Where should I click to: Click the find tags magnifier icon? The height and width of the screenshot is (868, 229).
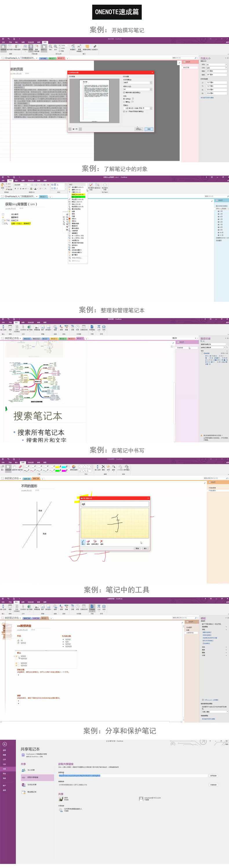point(98,185)
